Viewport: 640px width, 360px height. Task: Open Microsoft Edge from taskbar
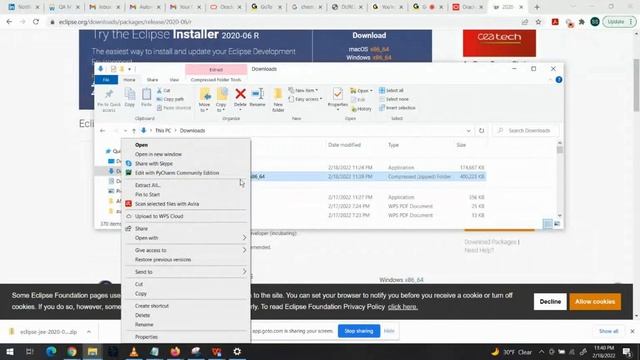click(51, 351)
